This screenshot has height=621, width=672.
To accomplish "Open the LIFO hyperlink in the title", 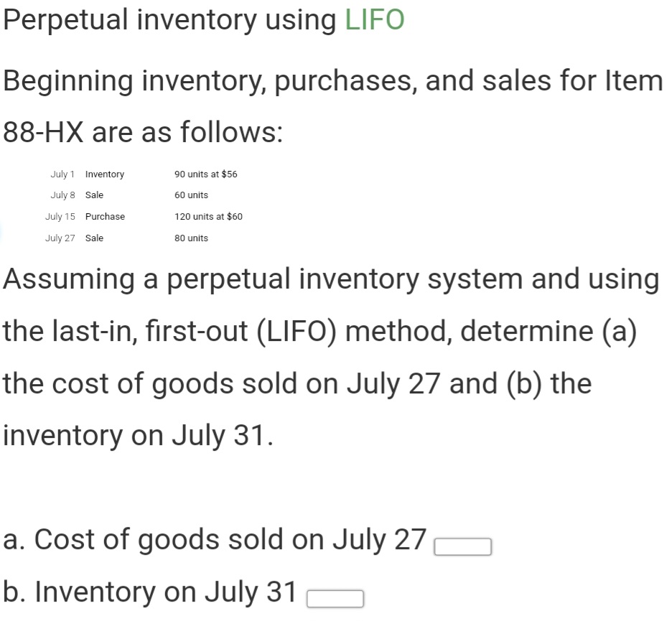I will [373, 19].
